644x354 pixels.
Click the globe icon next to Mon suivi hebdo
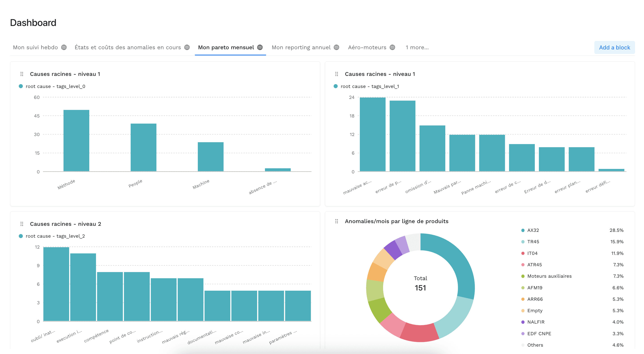coord(64,47)
